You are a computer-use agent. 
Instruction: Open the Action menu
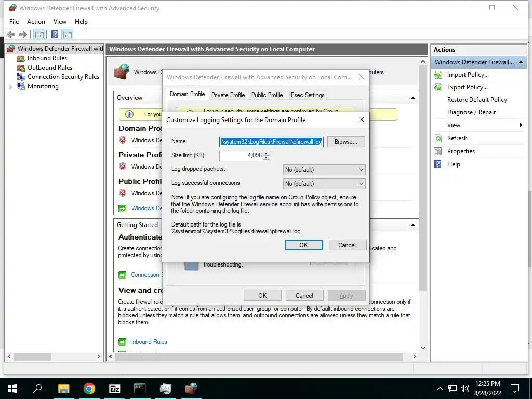36,22
